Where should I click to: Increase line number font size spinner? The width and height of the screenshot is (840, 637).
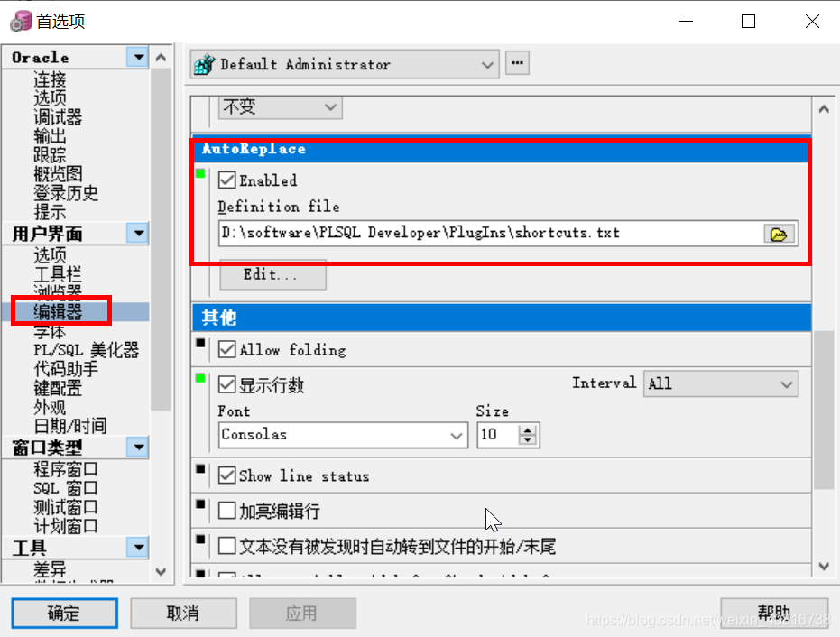coord(528,429)
